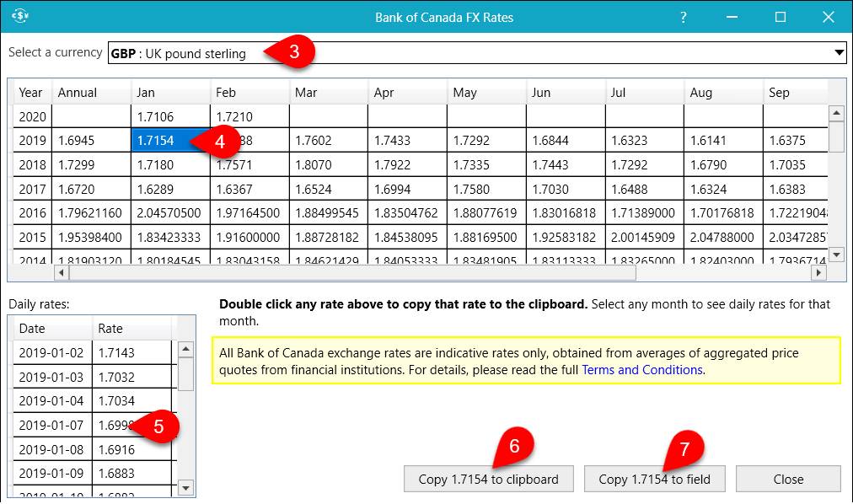
Task: Click the rates table scroll-up arrow
Action: 836,113
